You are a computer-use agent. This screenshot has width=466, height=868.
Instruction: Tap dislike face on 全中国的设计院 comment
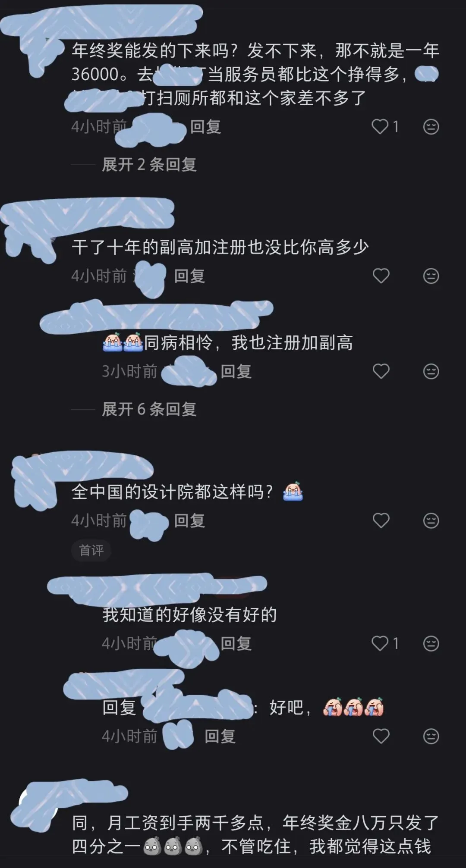click(x=431, y=520)
